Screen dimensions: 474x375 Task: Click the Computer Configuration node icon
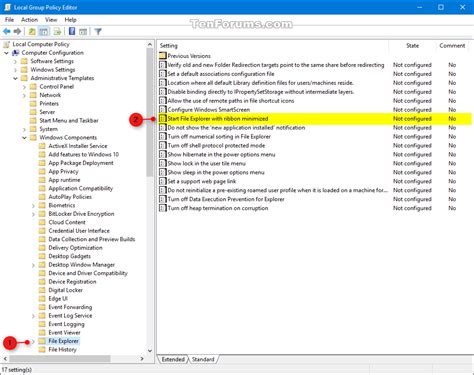[x=16, y=53]
